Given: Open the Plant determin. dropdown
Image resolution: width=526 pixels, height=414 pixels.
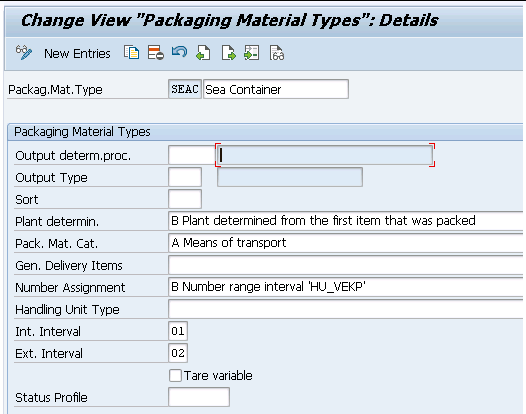Looking at the screenshot, I should 347,221.
